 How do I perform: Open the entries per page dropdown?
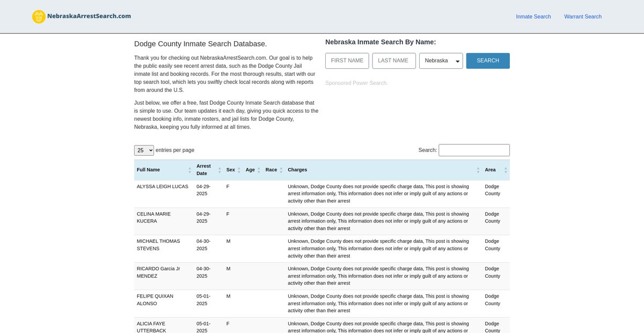coord(144,150)
